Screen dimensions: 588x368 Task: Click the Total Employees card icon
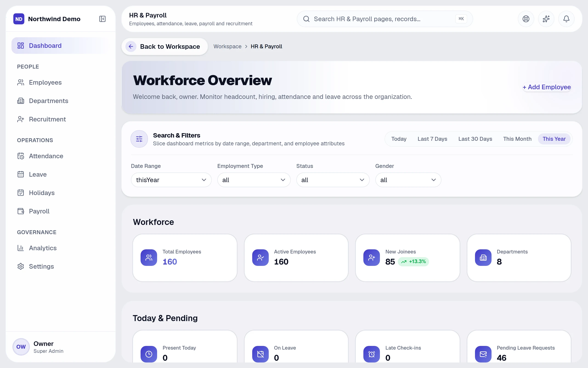click(149, 258)
